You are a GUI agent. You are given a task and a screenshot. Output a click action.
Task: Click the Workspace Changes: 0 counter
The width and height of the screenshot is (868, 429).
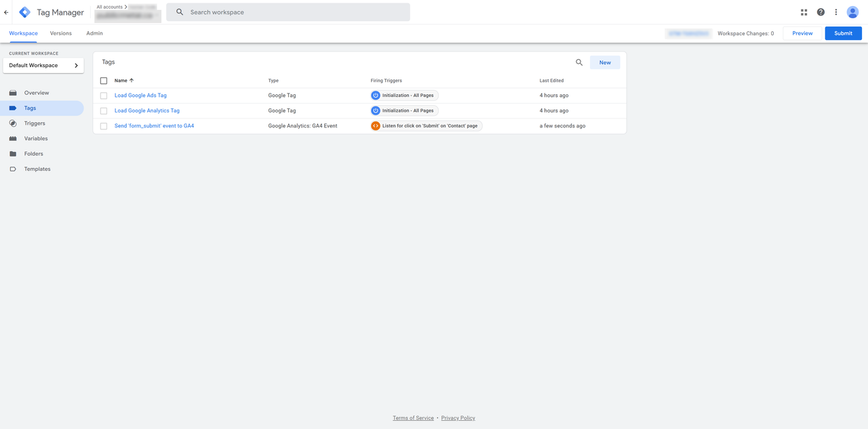746,33
